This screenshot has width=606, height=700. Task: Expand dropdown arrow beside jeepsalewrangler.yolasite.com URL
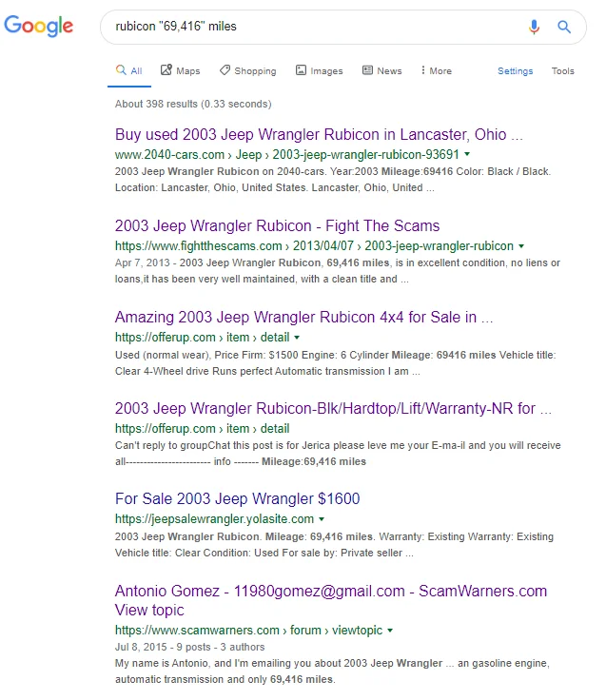[322, 519]
